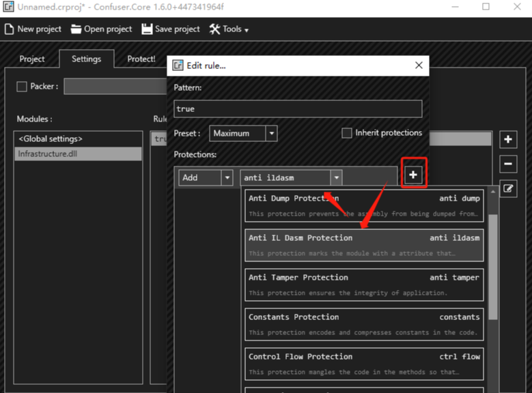Enable the Packer checkbox

click(22, 87)
